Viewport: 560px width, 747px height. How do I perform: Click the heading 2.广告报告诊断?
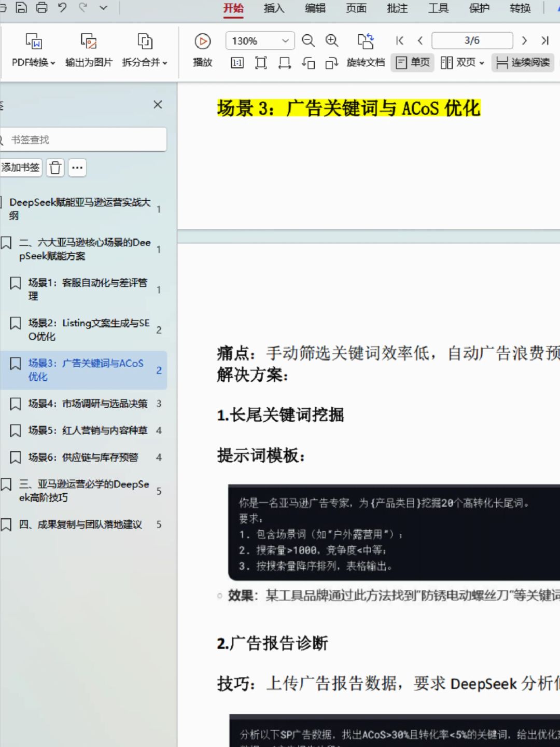pos(272,643)
